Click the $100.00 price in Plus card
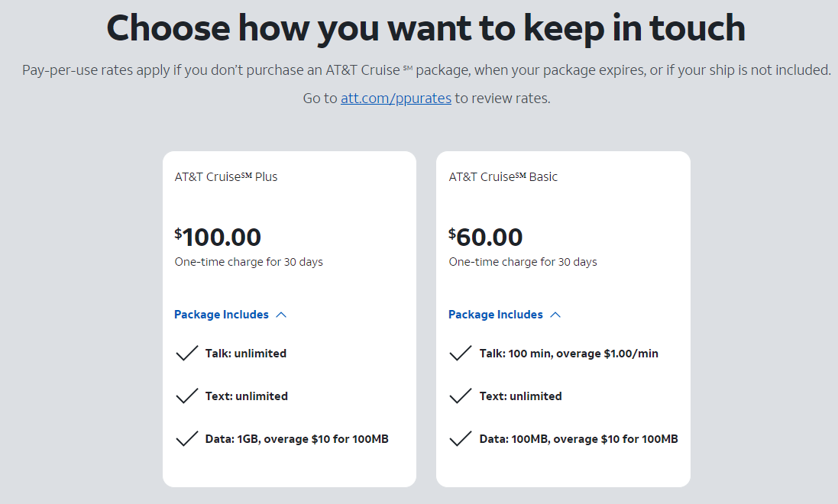This screenshot has height=504, width=838. point(218,237)
